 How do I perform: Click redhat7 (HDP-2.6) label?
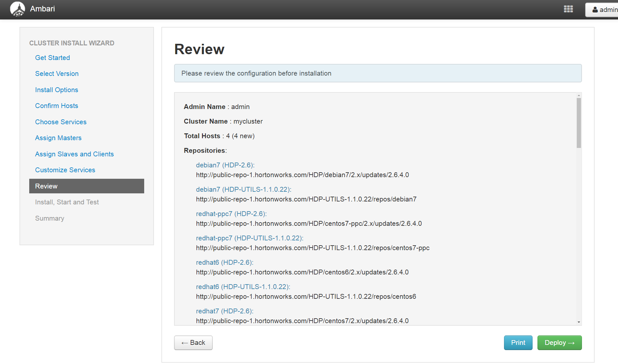pyautogui.click(x=225, y=311)
